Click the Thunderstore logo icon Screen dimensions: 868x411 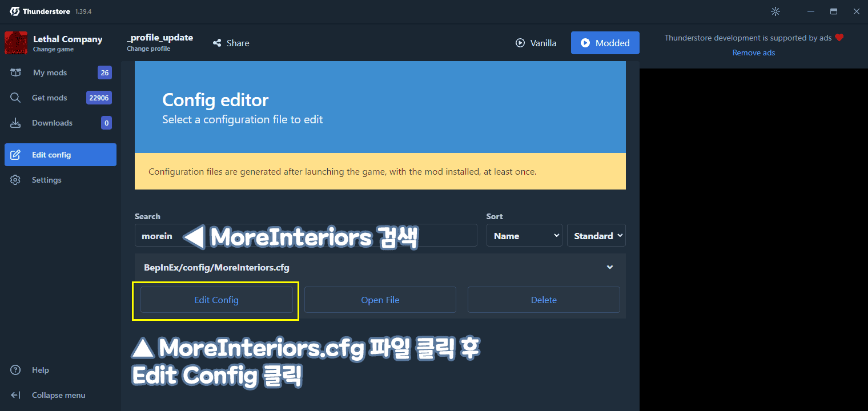coord(15,11)
